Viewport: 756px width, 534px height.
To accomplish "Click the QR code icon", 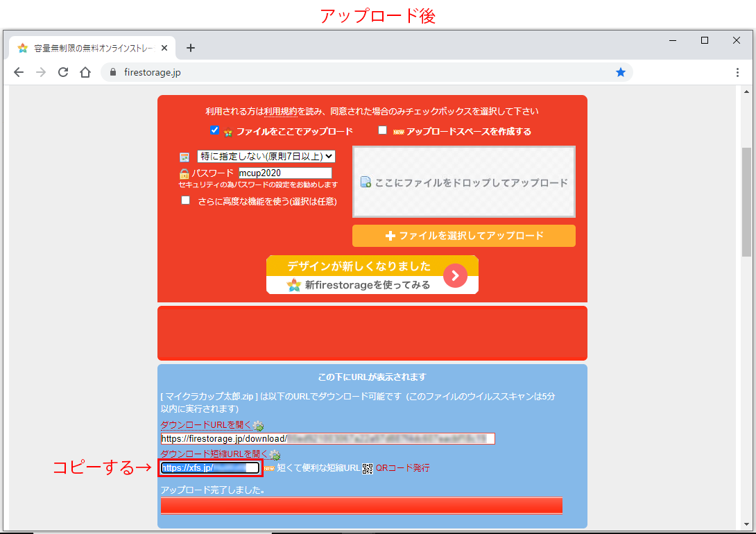I will [x=368, y=468].
